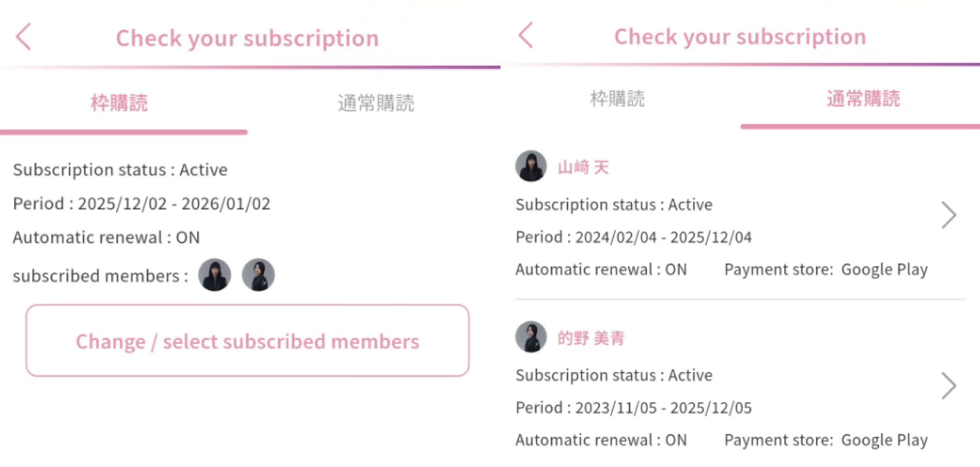Tap 山﨑 天's profile picture
The image size is (980, 467).
(531, 166)
